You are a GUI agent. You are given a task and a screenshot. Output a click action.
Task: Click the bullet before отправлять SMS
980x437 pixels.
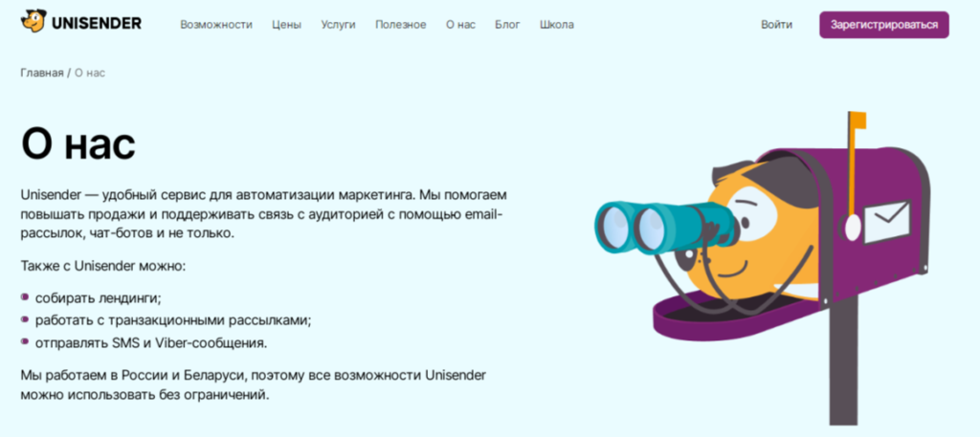coord(24,342)
